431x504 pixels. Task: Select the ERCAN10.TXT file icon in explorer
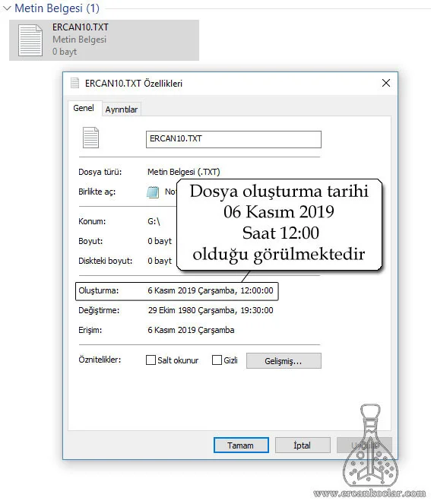click(x=30, y=41)
